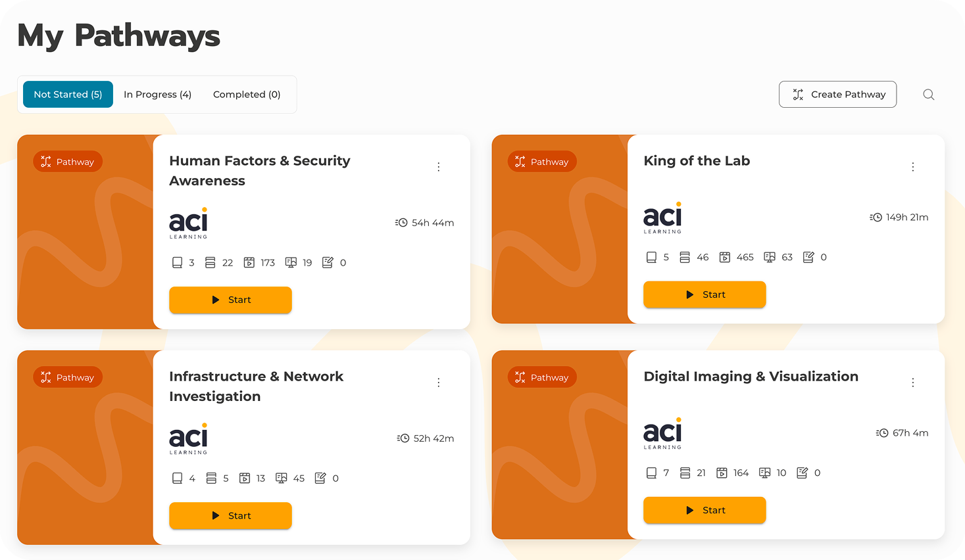The width and height of the screenshot is (965, 560).
Task: Switch to the In Progress (4) tab
Action: click(157, 95)
